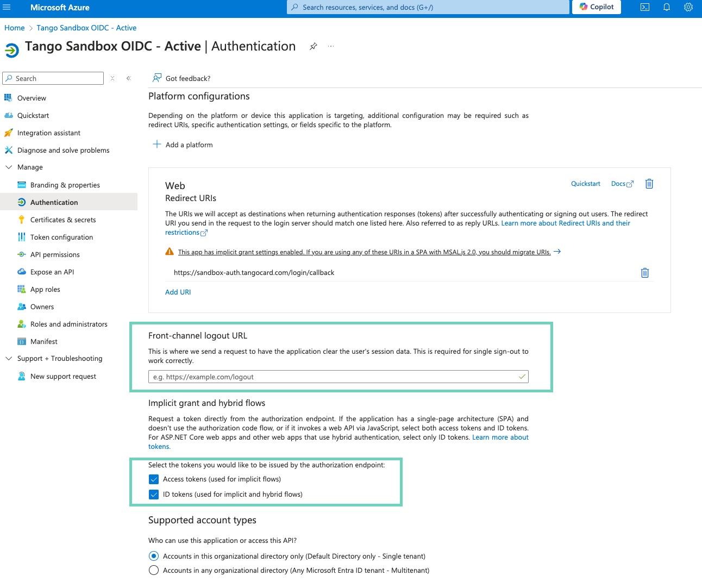Viewport: 702px width, 588px height.
Task: Open Learn more about Redirect URIs link
Action: point(566,223)
